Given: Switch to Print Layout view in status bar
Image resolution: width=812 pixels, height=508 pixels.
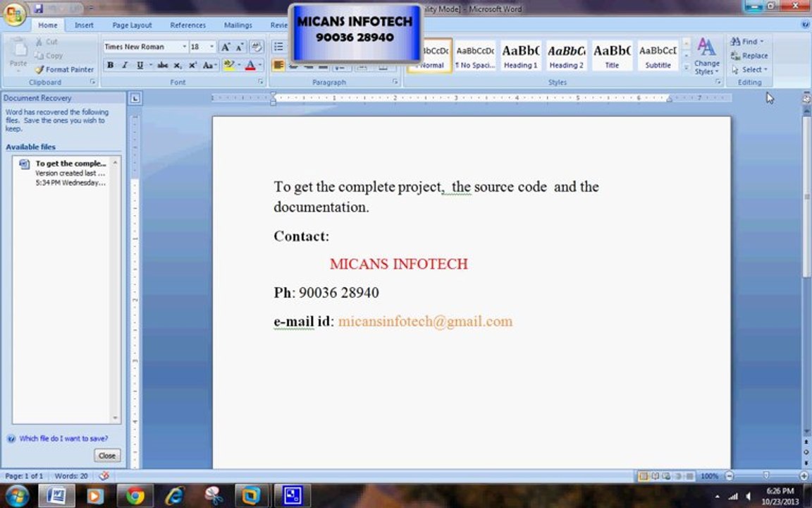Looking at the screenshot, I should coord(643,476).
